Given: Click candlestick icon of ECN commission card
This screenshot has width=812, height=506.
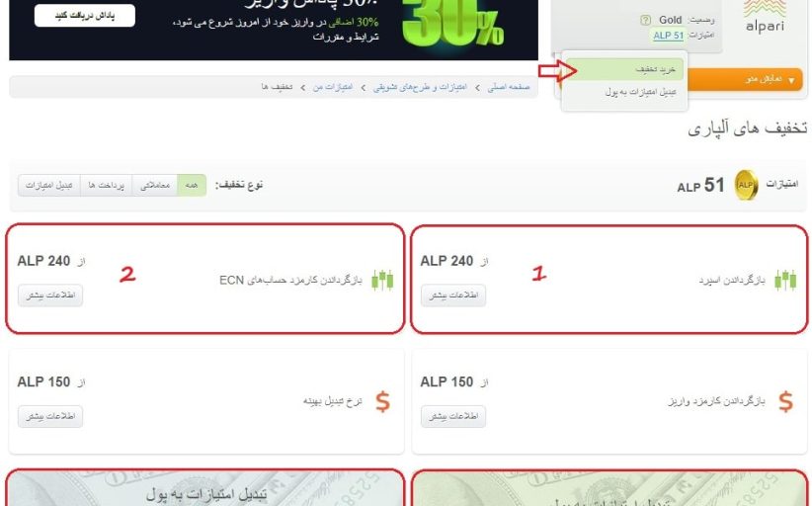Looking at the screenshot, I should (382, 281).
